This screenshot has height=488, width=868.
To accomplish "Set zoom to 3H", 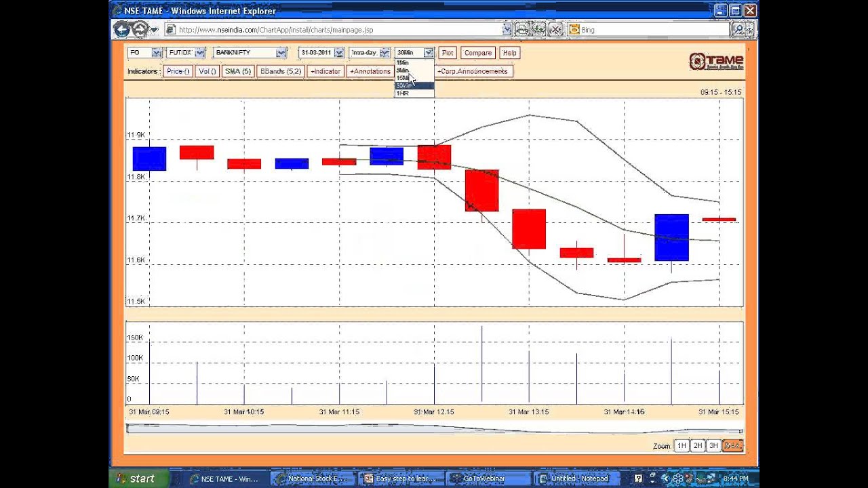I will [x=713, y=445].
